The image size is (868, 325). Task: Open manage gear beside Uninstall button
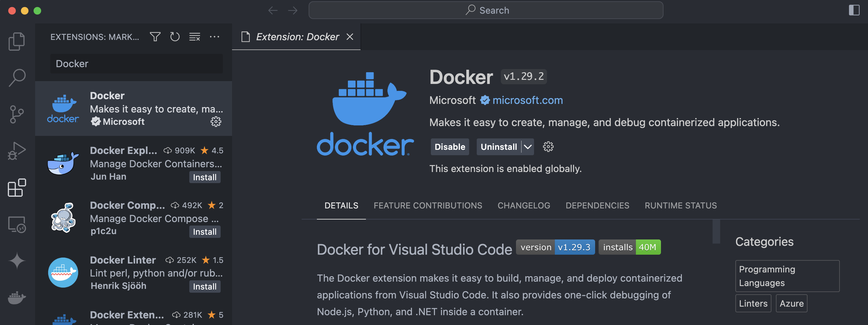point(548,147)
